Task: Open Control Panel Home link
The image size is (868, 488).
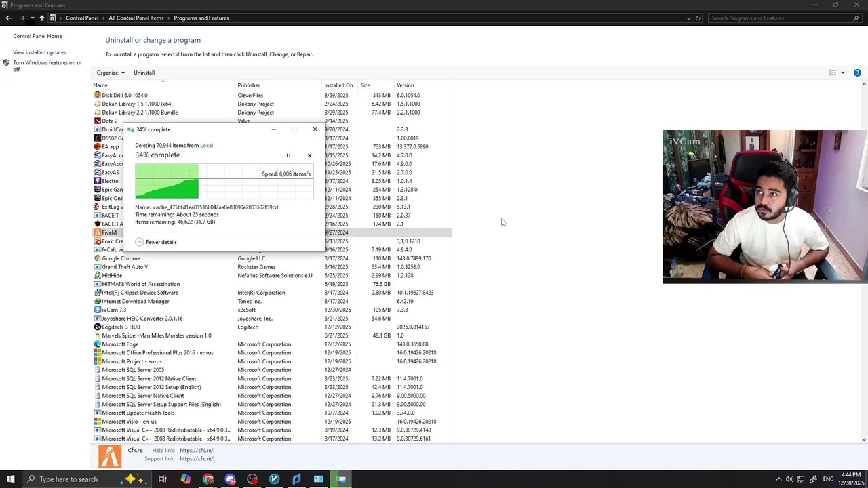Action: point(37,36)
